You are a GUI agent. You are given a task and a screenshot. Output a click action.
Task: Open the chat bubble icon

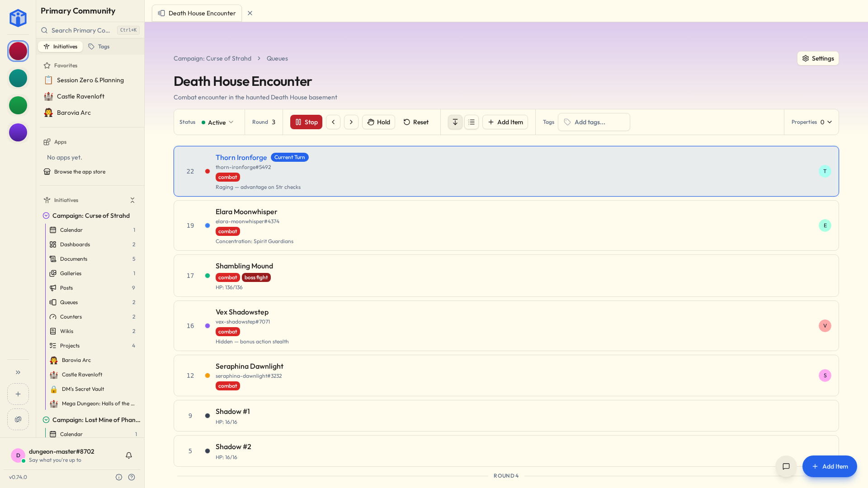[786, 466]
